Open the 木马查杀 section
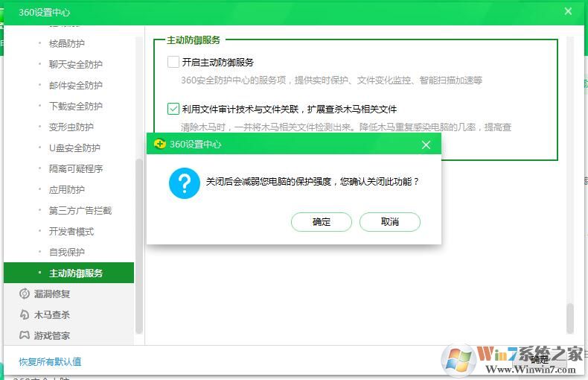The image size is (588, 380). (x=52, y=314)
